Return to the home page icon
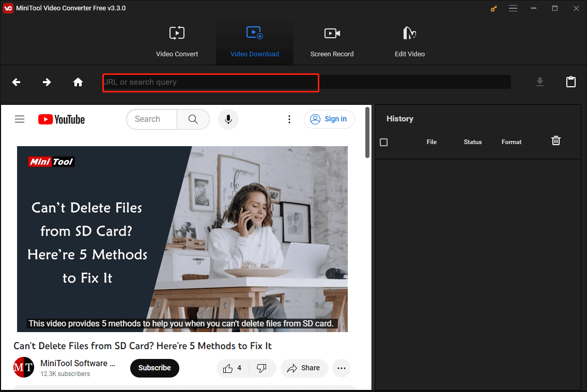 [x=78, y=82]
